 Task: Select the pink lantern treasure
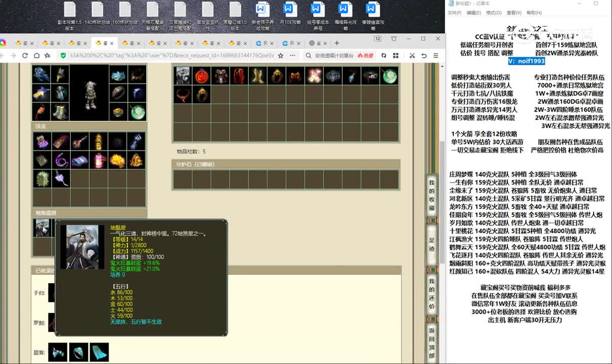(x=98, y=160)
